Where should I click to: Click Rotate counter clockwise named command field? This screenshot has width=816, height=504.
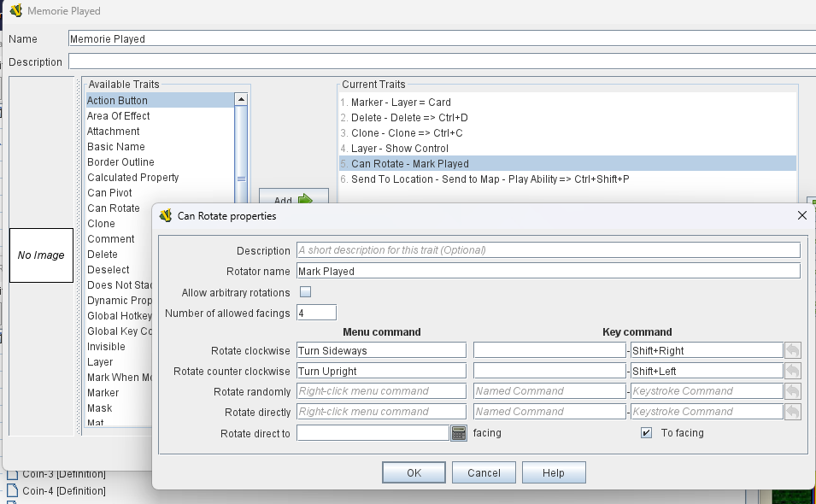pyautogui.click(x=549, y=371)
